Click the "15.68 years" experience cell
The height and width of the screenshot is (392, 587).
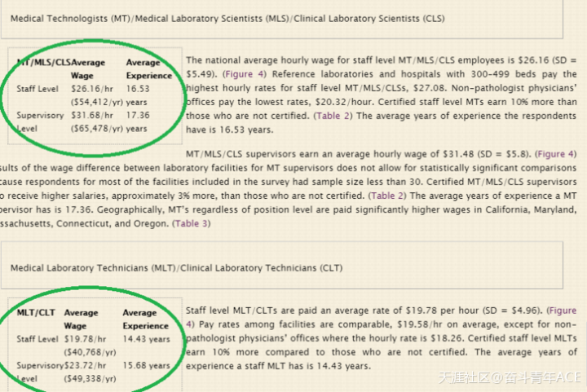click(x=147, y=365)
